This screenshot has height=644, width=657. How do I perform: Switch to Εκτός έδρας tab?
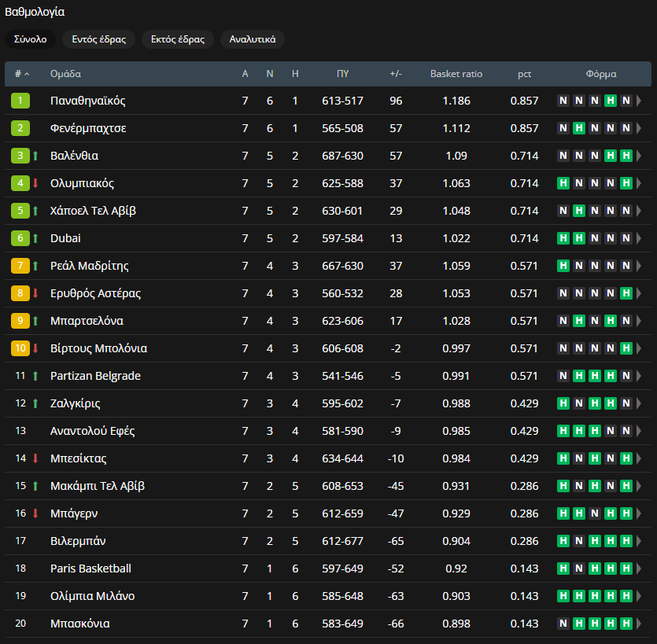click(x=178, y=39)
